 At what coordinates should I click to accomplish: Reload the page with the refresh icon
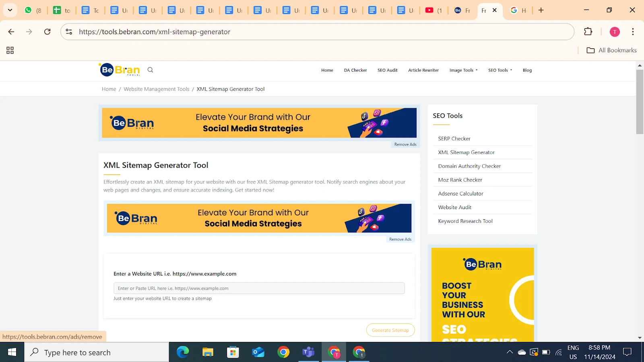point(47,32)
